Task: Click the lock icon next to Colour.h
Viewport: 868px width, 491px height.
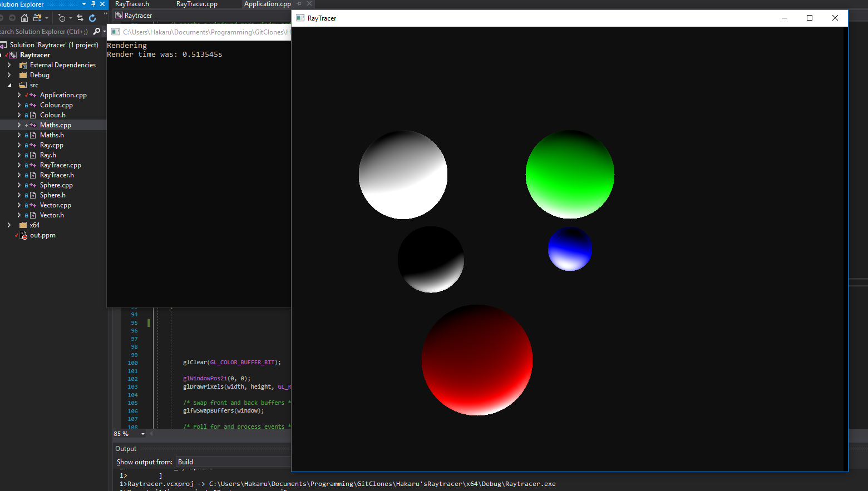Action: coord(27,115)
